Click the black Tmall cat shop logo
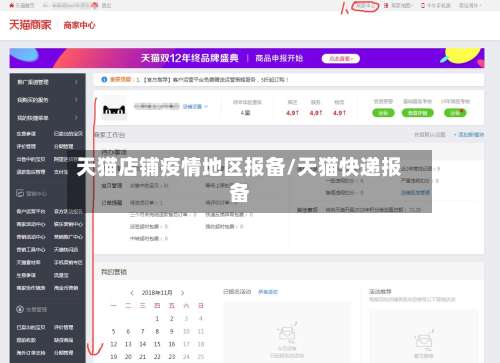500x363 pixels. coord(114,109)
